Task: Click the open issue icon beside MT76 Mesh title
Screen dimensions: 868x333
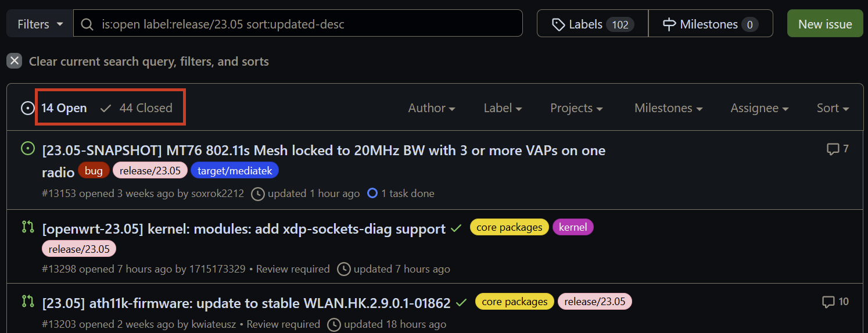Action: (27, 149)
